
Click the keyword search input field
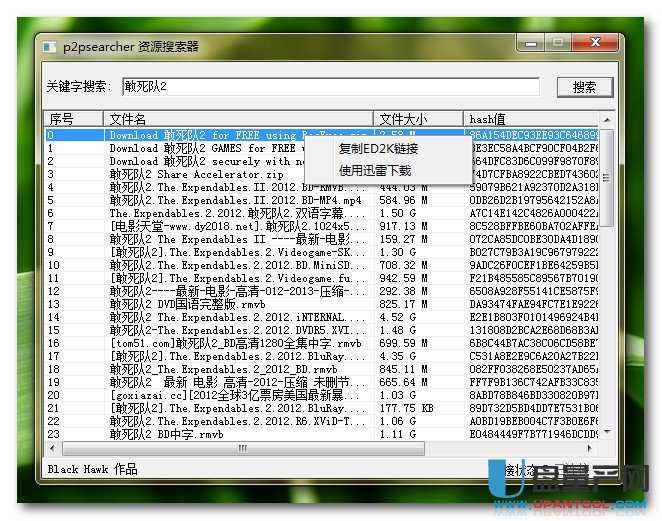pyautogui.click(x=330, y=87)
